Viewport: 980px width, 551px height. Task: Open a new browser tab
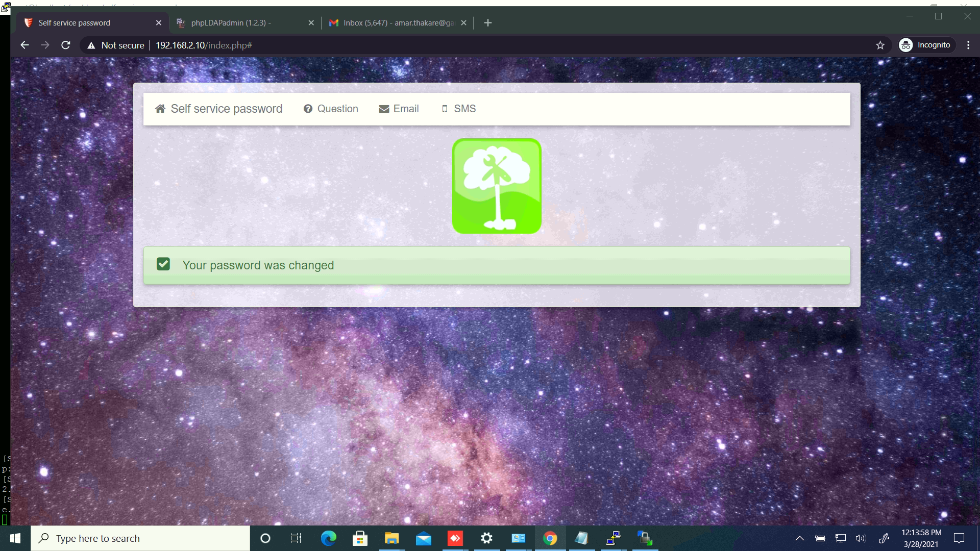click(x=487, y=23)
